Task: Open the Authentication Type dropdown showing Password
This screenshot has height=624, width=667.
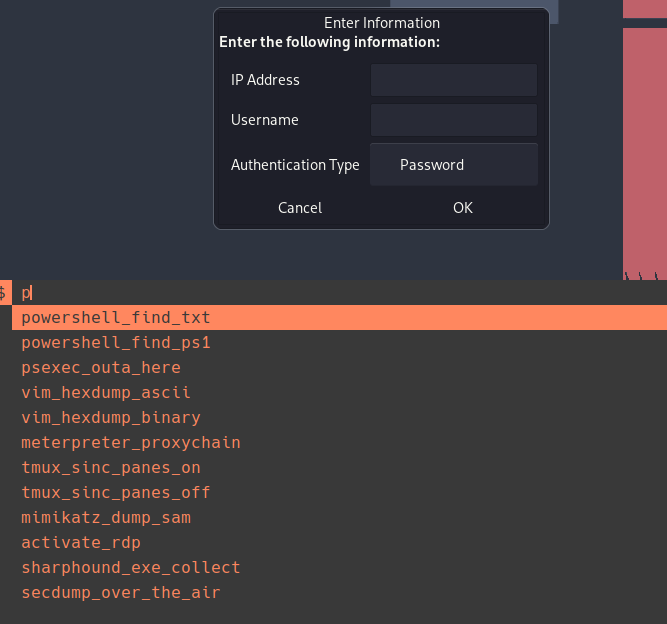Action: coord(453,165)
